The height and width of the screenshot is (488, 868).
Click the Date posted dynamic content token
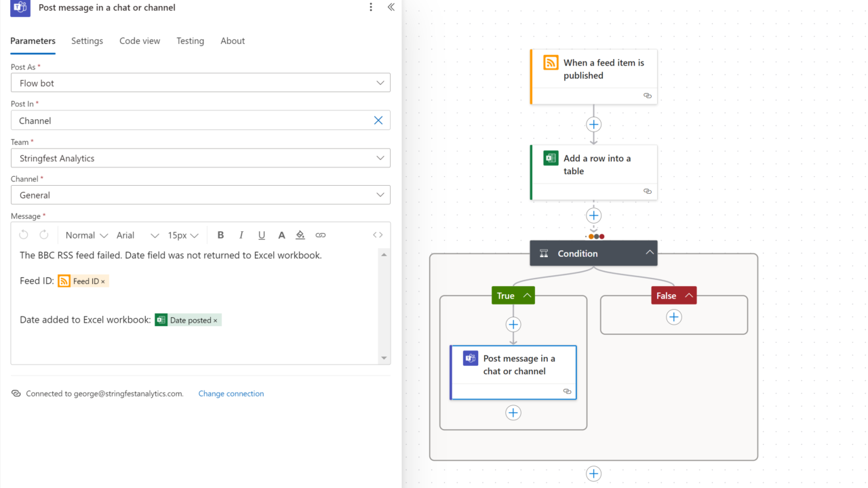coord(188,321)
